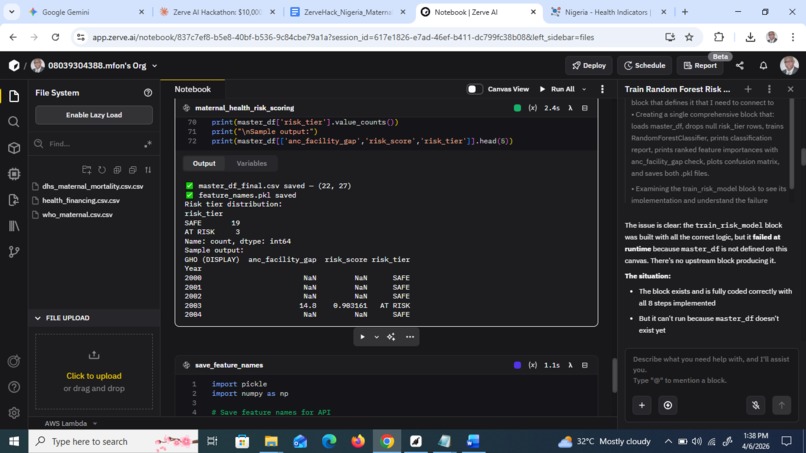Click green status indicator on maternal_health_risk_scoring block
Screen dimensions: 806x453
click(517, 108)
